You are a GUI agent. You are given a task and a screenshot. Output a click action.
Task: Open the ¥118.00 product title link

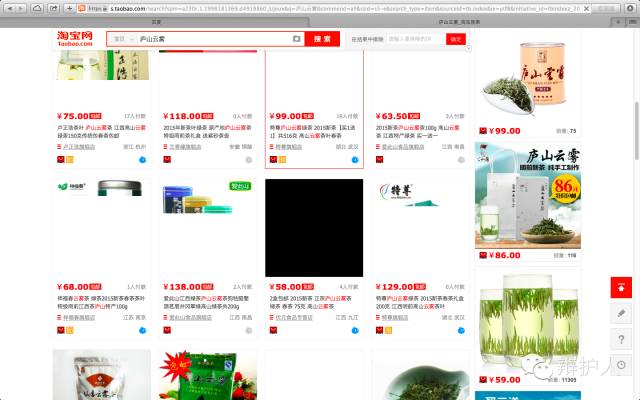[x=207, y=131]
